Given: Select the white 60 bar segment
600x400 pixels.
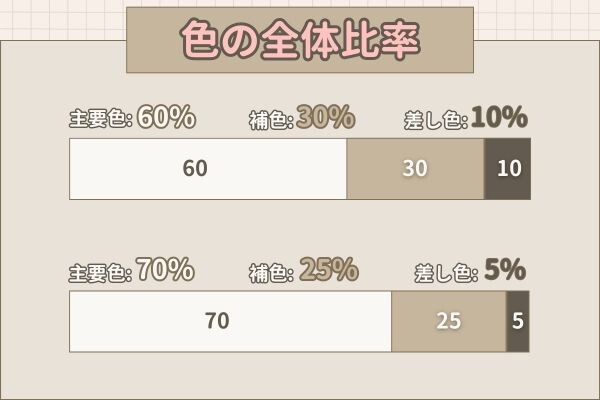Looking at the screenshot, I should point(208,169).
